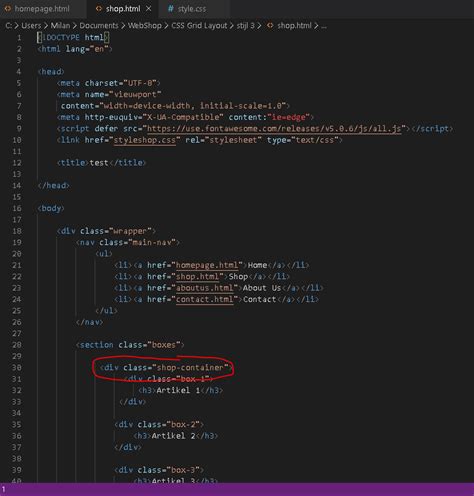Open the contact.html href link
The height and width of the screenshot is (496, 474).
click(205, 299)
